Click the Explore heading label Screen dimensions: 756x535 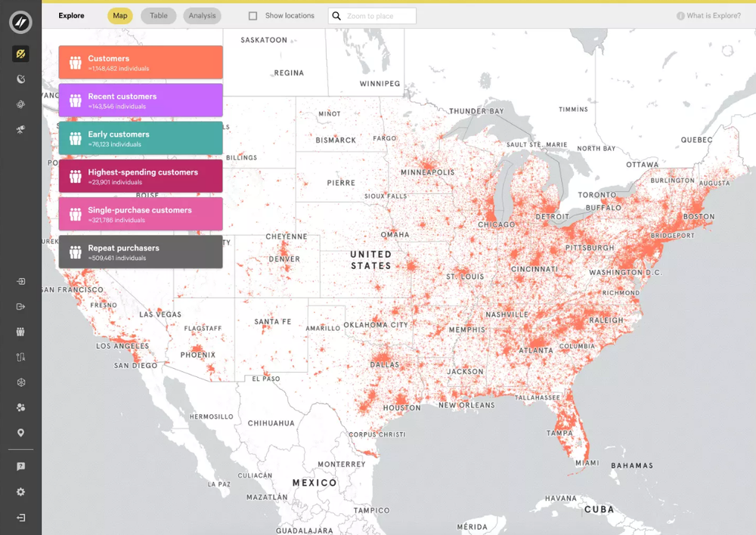(71, 15)
